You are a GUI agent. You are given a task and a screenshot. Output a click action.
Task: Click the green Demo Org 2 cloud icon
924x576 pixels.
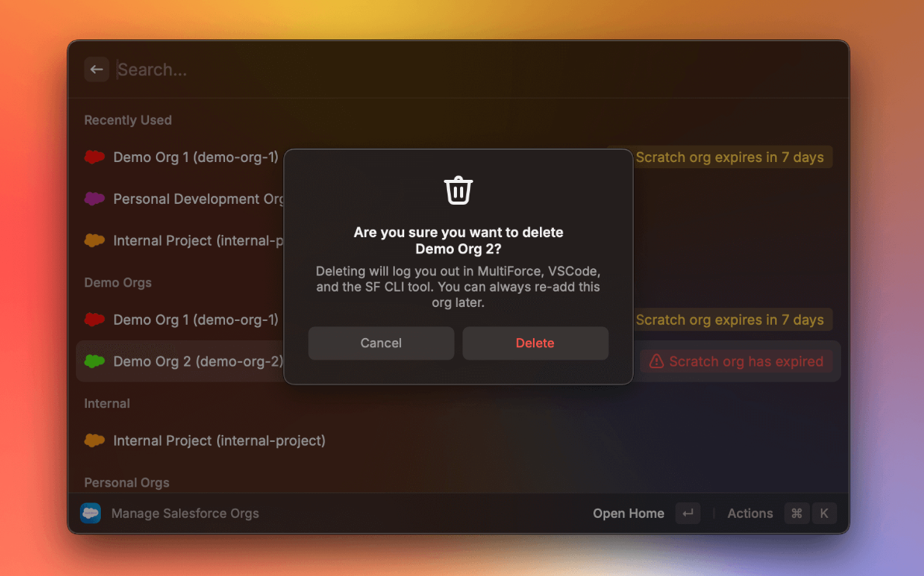(x=95, y=361)
